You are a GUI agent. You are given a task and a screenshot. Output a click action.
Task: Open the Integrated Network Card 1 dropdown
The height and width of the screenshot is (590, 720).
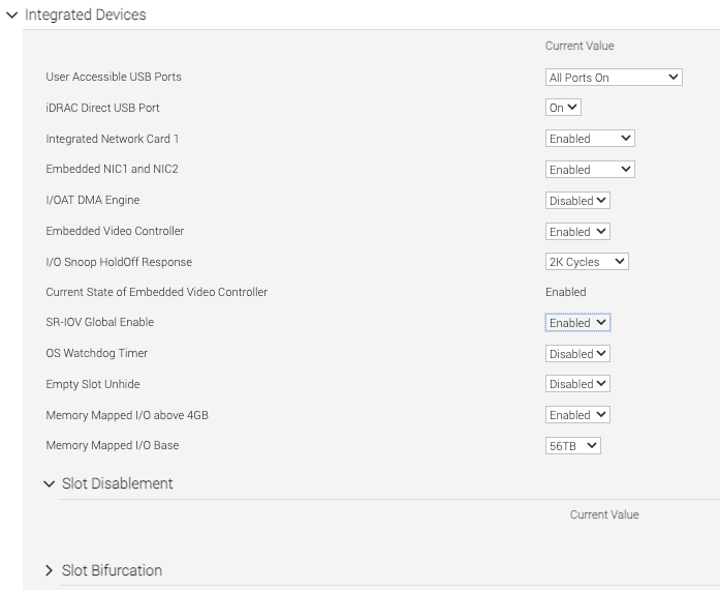[x=590, y=139]
